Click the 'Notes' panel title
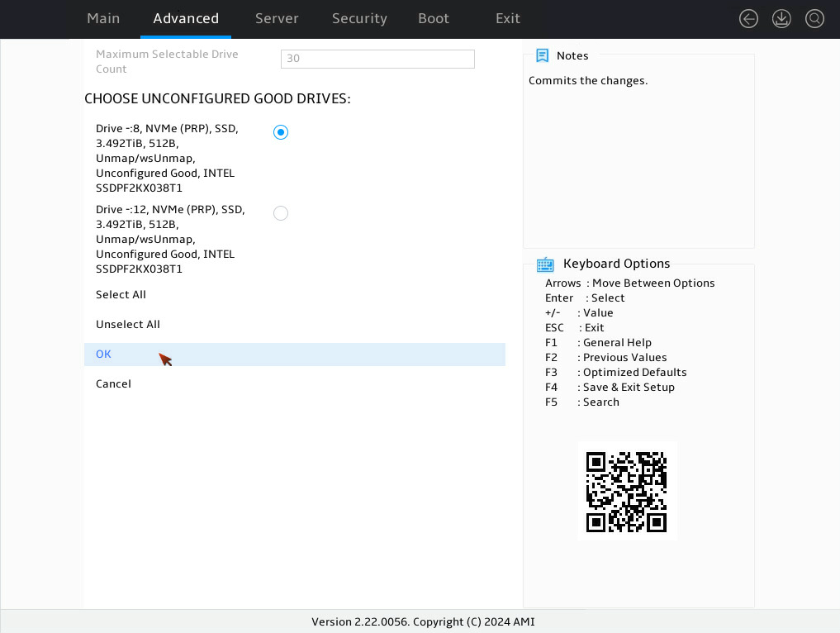The width and height of the screenshot is (840, 633). coord(572,55)
